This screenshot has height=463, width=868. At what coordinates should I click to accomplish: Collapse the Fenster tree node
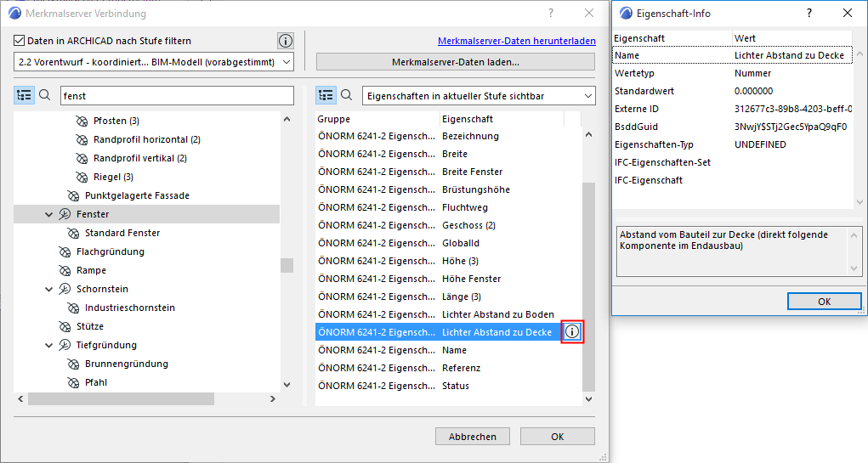tap(49, 214)
